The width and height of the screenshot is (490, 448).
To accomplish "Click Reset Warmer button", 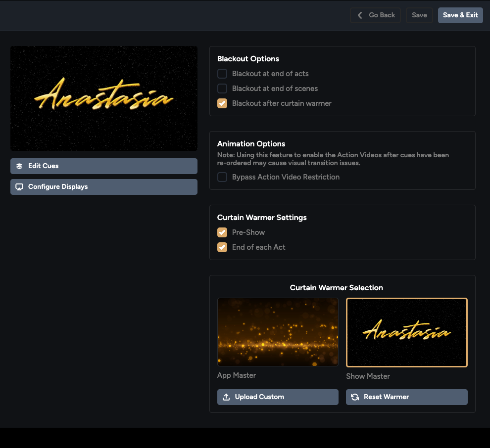I will tap(406, 397).
